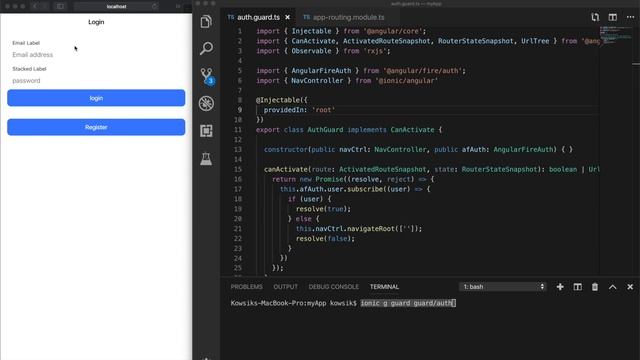Open the '1: bash' terminal selector dropdown
This screenshot has width=640, height=360.
click(x=502, y=287)
